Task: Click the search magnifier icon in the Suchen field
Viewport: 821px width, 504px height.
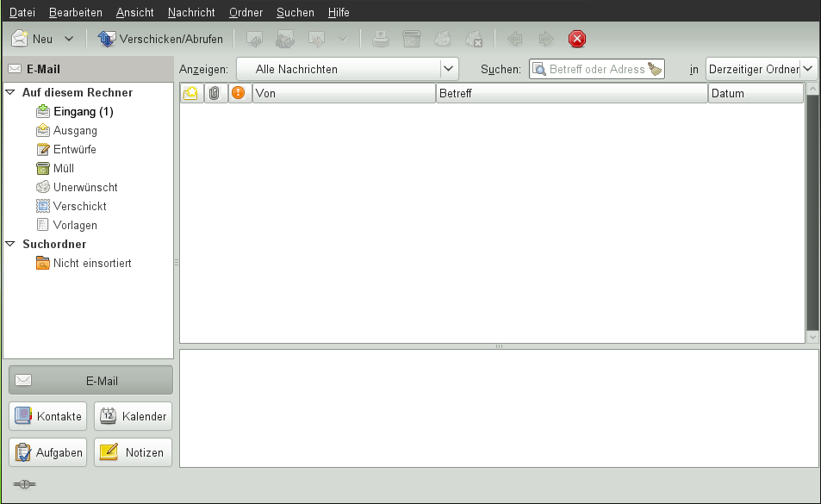Action: point(539,69)
